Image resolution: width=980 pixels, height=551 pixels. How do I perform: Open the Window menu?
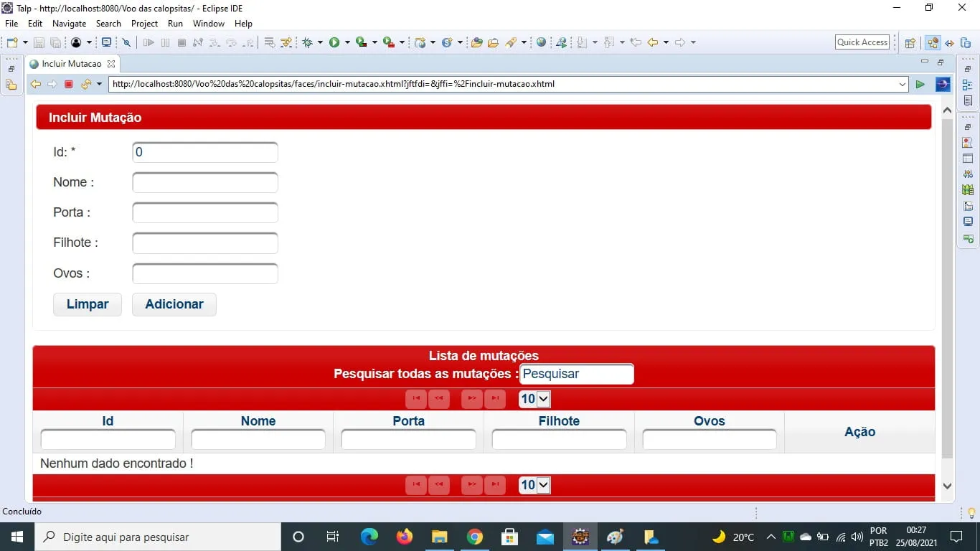pos(209,24)
